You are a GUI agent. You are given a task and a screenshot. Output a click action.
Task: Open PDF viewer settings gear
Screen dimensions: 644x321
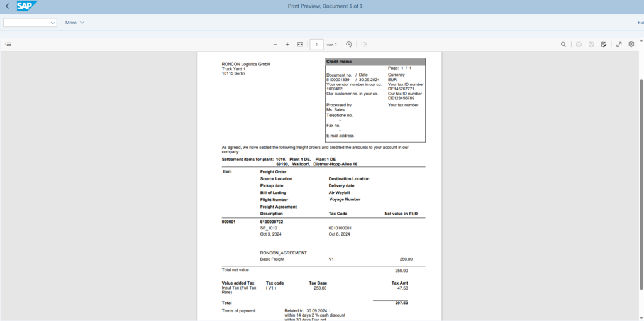coord(631,45)
